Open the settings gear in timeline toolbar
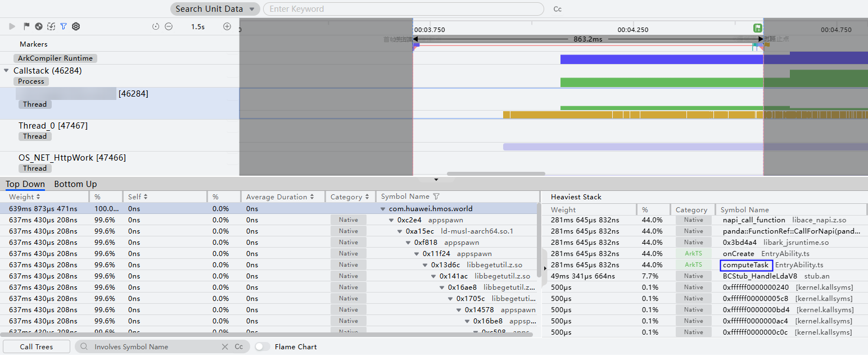Image resolution: width=868 pixels, height=356 pixels. [76, 26]
